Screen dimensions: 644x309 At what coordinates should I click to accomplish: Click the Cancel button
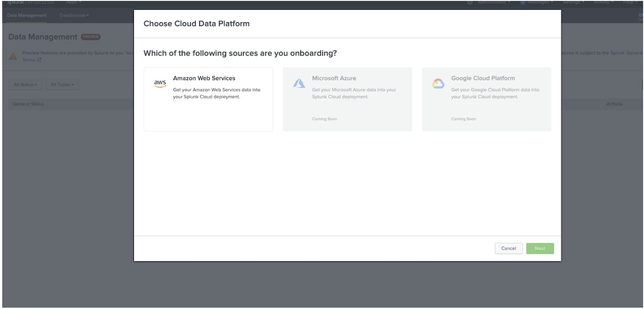[x=508, y=249]
